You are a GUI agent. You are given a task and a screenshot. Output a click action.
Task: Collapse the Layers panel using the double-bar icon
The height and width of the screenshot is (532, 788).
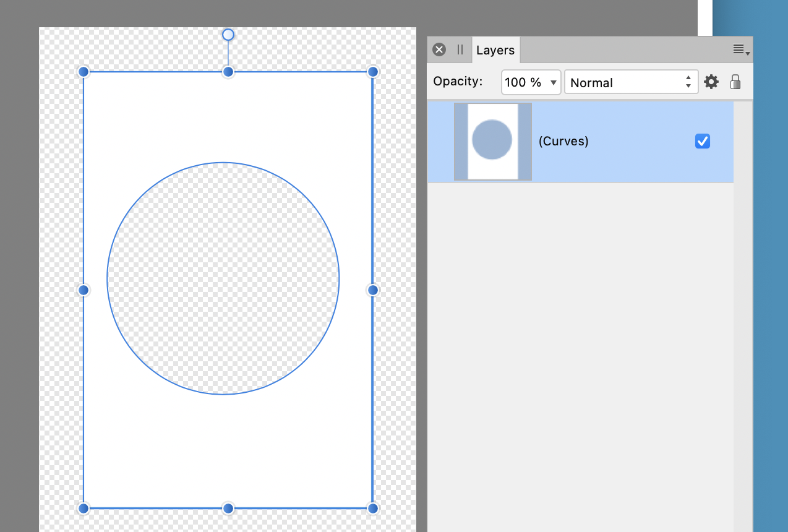coord(460,50)
